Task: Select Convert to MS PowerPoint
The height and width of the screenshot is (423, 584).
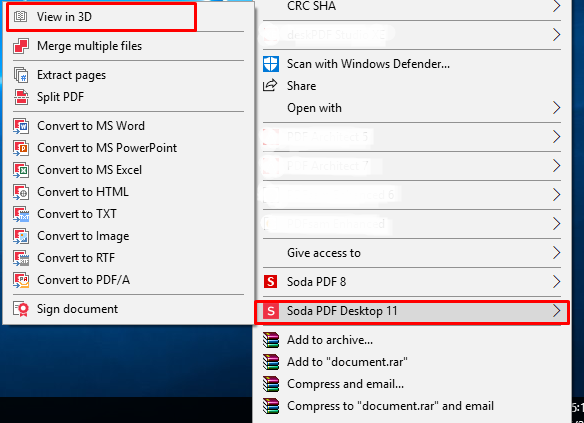Action: [128, 148]
